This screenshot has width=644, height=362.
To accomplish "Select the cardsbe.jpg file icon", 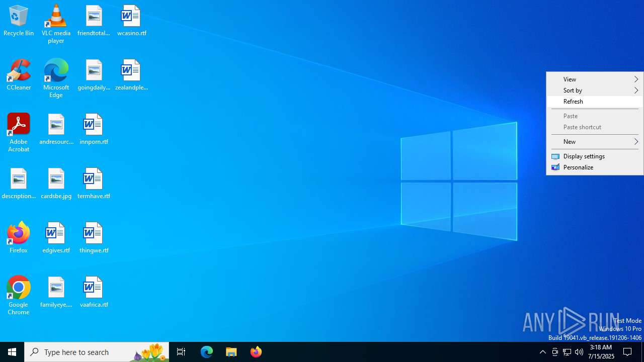I will [56, 184].
